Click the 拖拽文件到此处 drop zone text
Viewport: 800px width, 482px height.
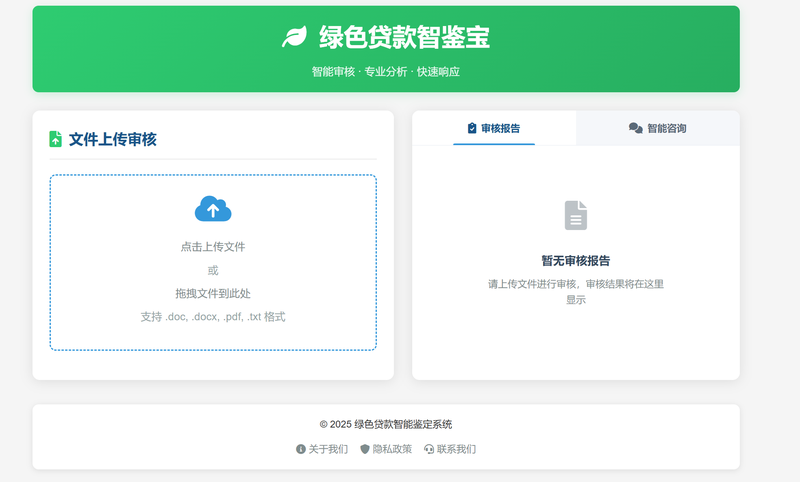click(x=213, y=293)
